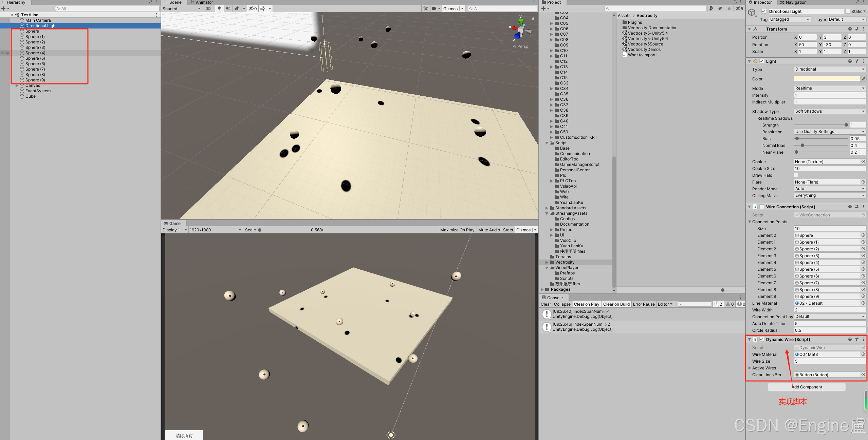Image resolution: width=868 pixels, height=440 pixels.
Task: Open the Shadow Type dropdown
Action: point(830,111)
